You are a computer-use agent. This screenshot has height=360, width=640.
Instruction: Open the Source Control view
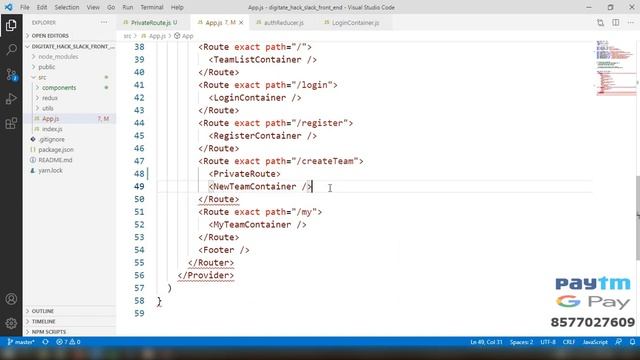coord(11,74)
